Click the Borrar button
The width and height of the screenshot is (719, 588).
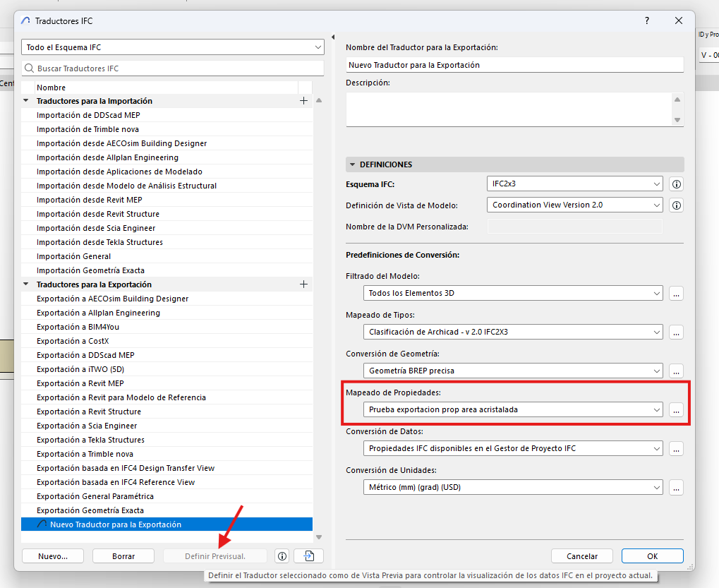coord(123,556)
